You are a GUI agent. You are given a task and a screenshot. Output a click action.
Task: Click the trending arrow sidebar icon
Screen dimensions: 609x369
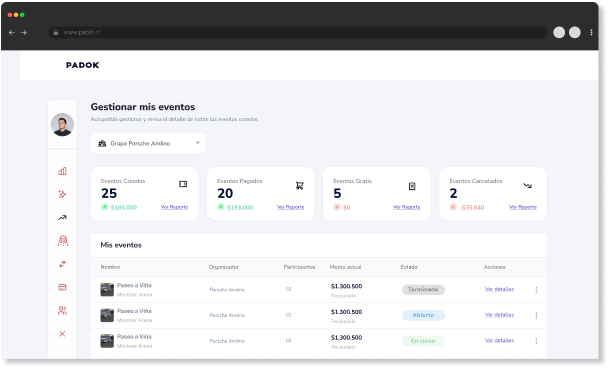62,218
